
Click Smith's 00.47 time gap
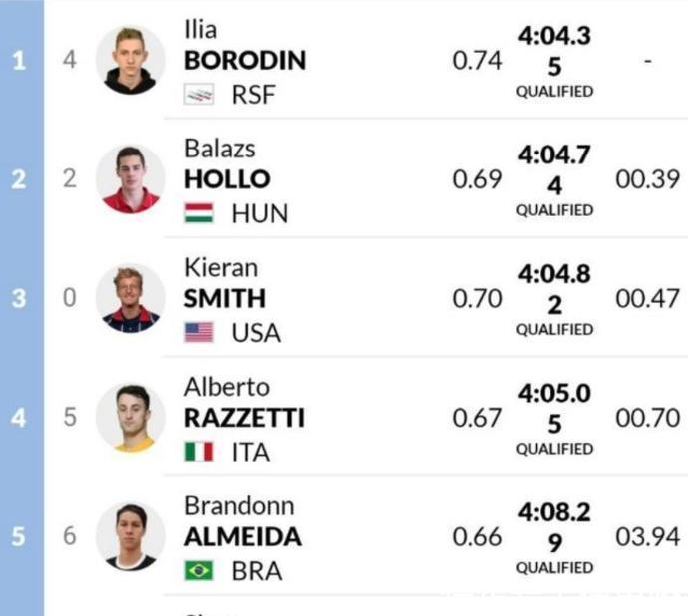pyautogui.click(x=647, y=298)
